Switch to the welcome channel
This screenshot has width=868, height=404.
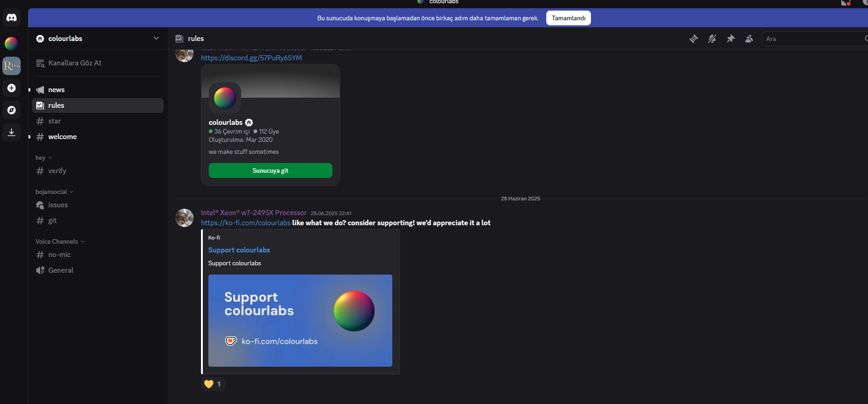(x=62, y=137)
